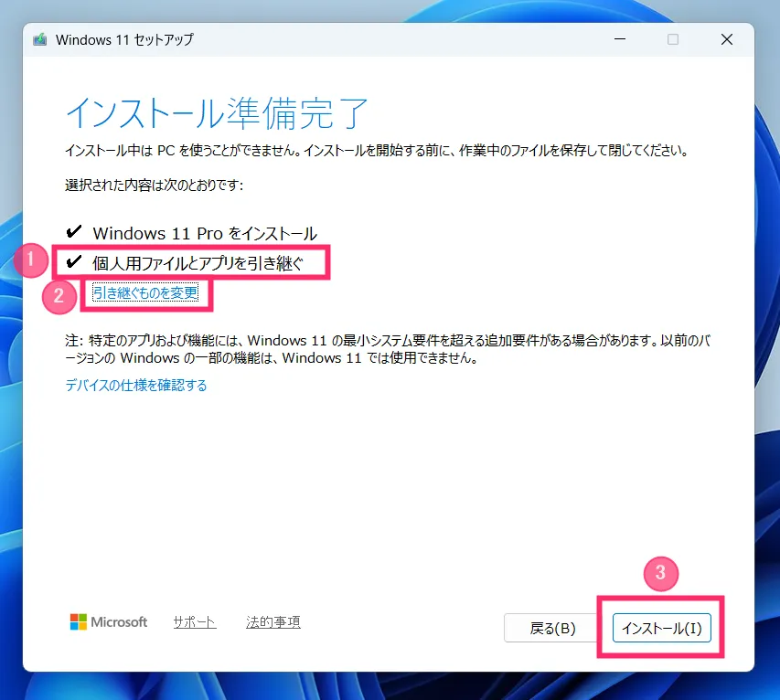Click the Microsoft logo
This screenshot has width=780, height=700.
pos(109,622)
